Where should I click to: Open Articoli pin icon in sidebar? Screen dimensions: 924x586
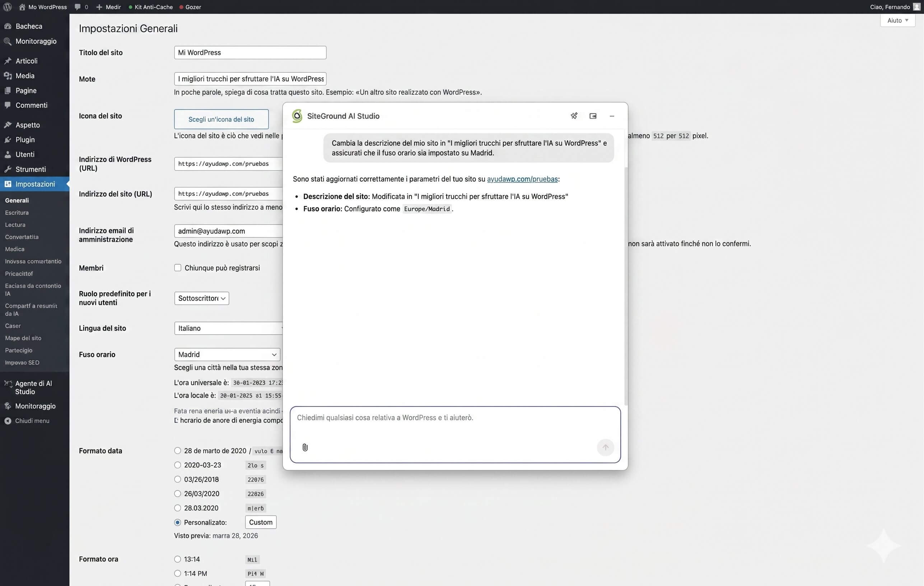(x=8, y=61)
